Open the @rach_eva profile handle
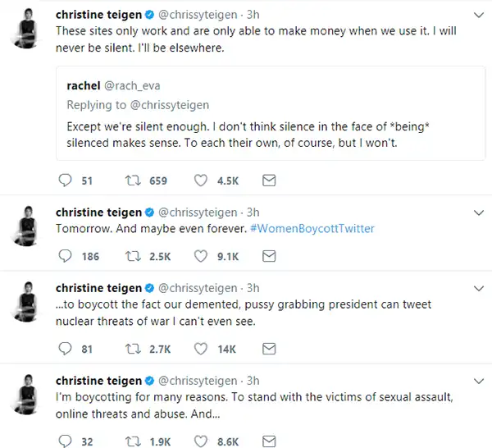The image size is (492, 448). point(132,85)
